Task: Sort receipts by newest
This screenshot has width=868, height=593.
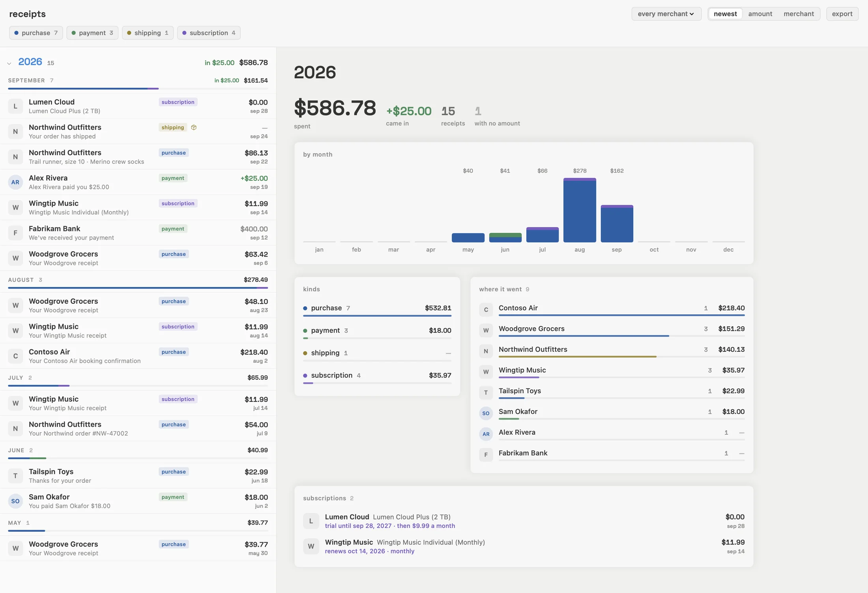Action: (x=725, y=14)
